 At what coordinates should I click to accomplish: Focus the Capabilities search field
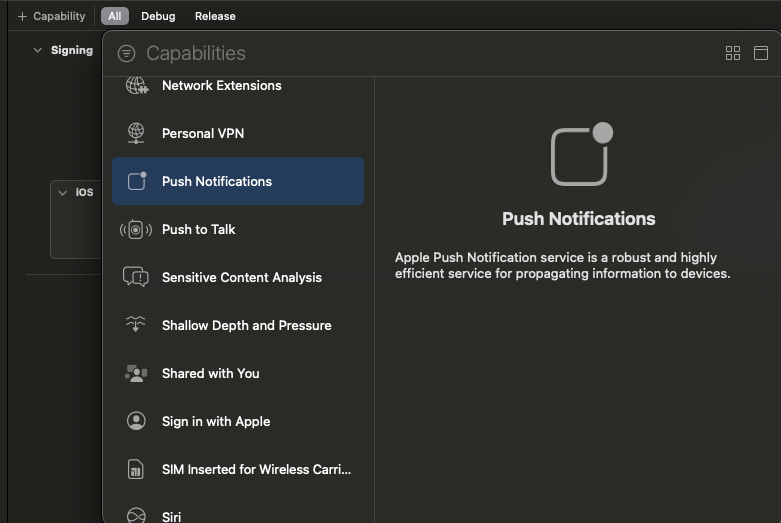(x=428, y=53)
